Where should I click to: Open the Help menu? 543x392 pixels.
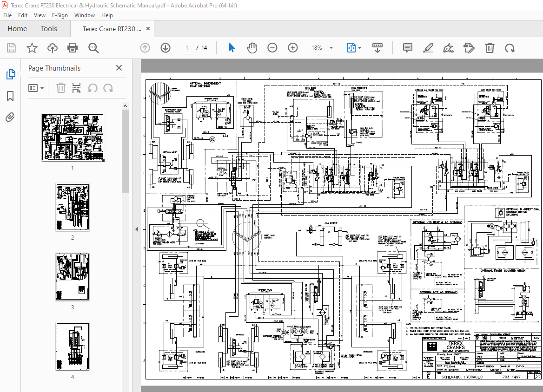click(x=107, y=15)
